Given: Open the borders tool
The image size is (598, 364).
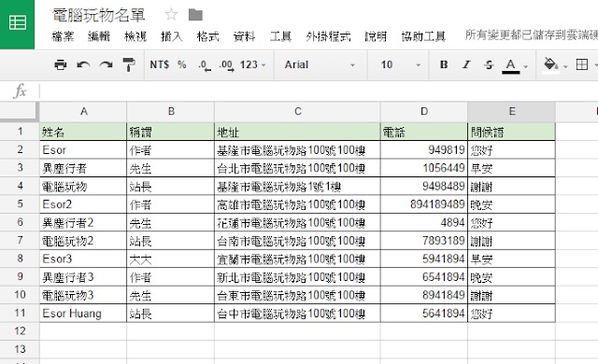Looking at the screenshot, I should [582, 64].
